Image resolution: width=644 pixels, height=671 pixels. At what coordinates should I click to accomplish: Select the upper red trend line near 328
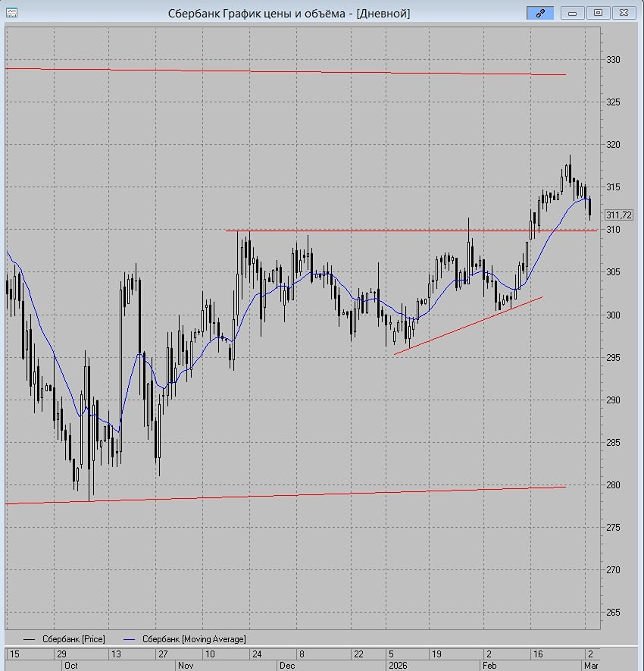(303, 71)
